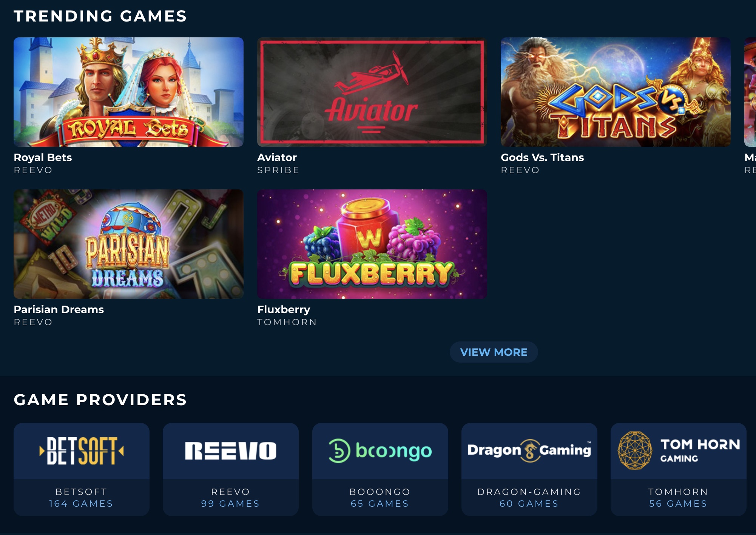Open the Dragon Gaming provider logo
Screen dimensions: 756x535
(x=529, y=451)
